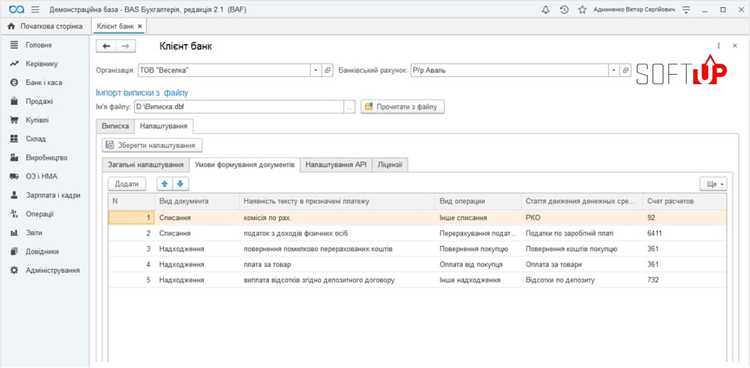Click the Зберегти налаштування button
The image size is (750, 368).
coord(152,145)
